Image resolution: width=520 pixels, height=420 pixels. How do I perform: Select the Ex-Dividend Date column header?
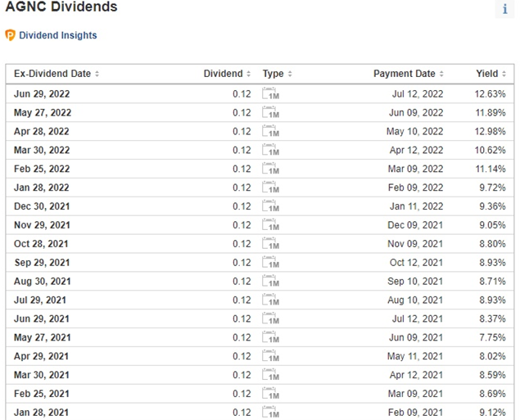tap(52, 74)
